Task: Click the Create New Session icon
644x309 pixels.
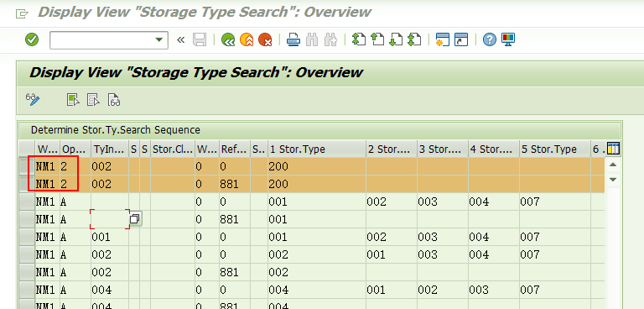Action: click(443, 40)
